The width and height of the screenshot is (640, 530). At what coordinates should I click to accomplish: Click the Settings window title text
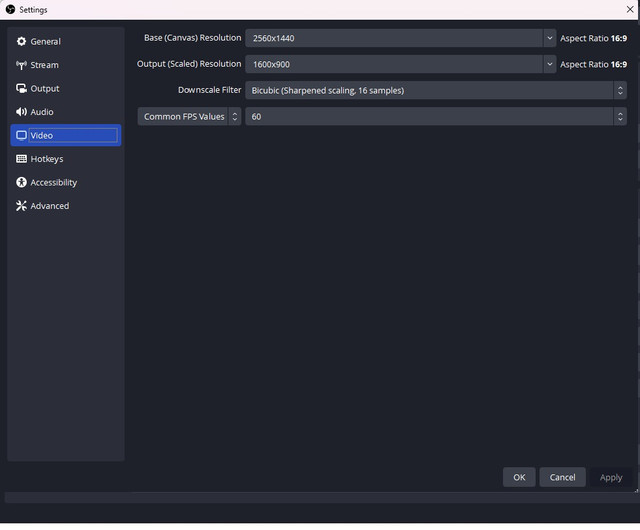point(33,9)
